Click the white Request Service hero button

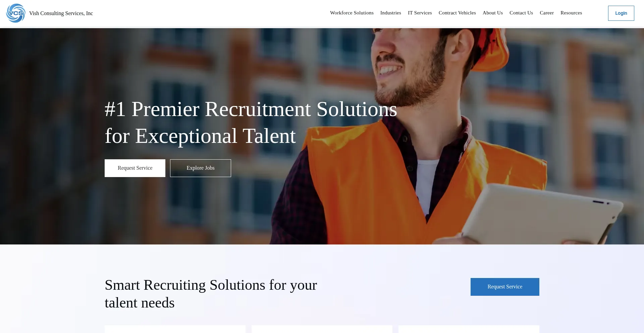(135, 168)
